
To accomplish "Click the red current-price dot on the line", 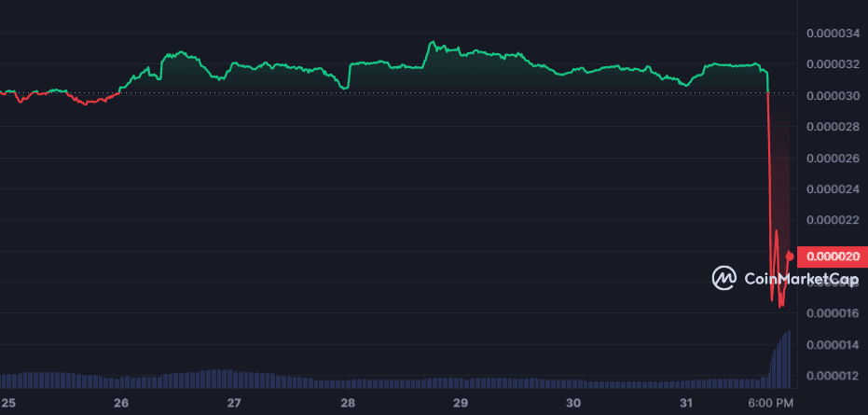I will point(791,256).
